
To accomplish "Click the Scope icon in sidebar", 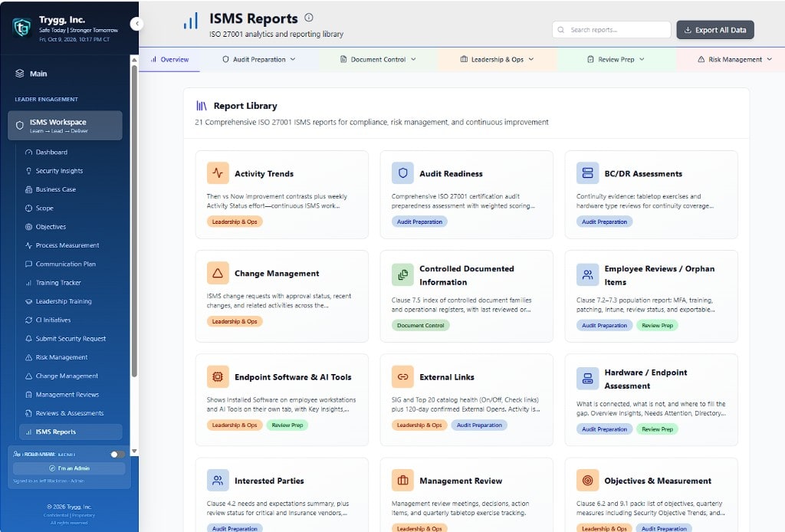I will (28, 208).
